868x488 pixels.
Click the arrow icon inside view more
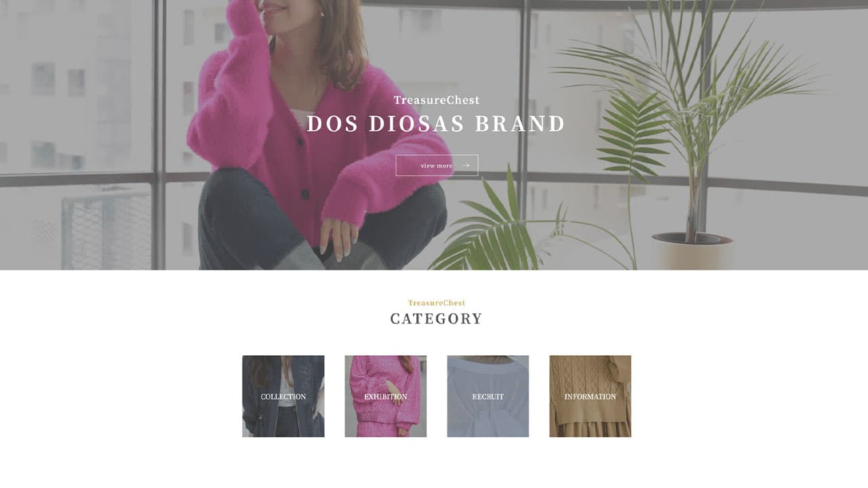(466, 165)
